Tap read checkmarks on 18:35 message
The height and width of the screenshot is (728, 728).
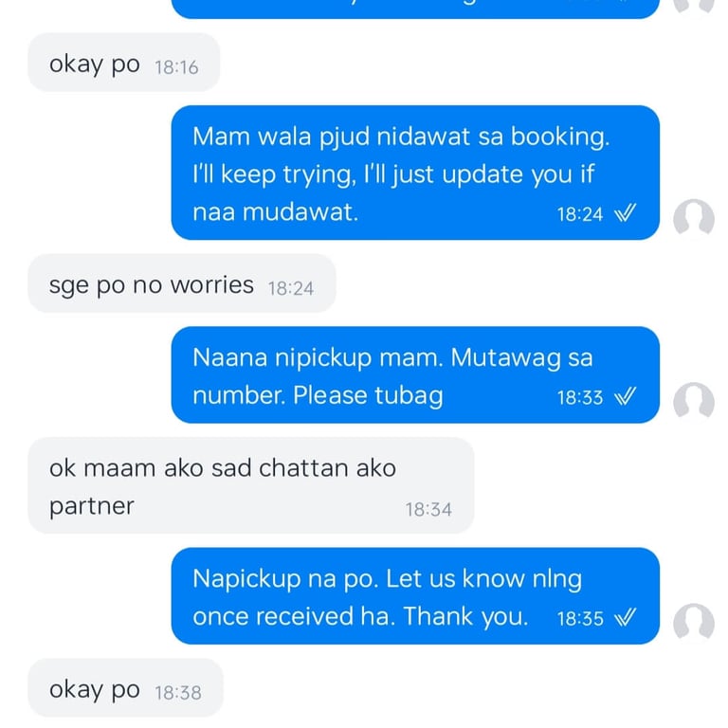pyautogui.click(x=625, y=617)
